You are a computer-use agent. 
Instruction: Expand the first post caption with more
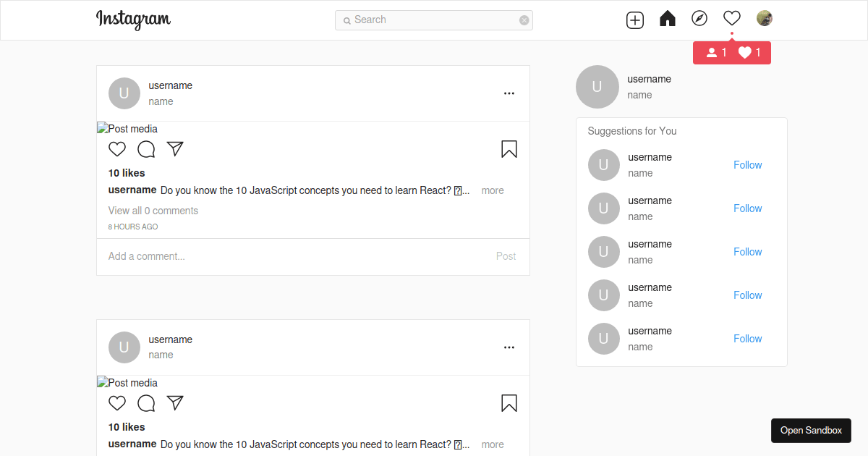coord(492,190)
